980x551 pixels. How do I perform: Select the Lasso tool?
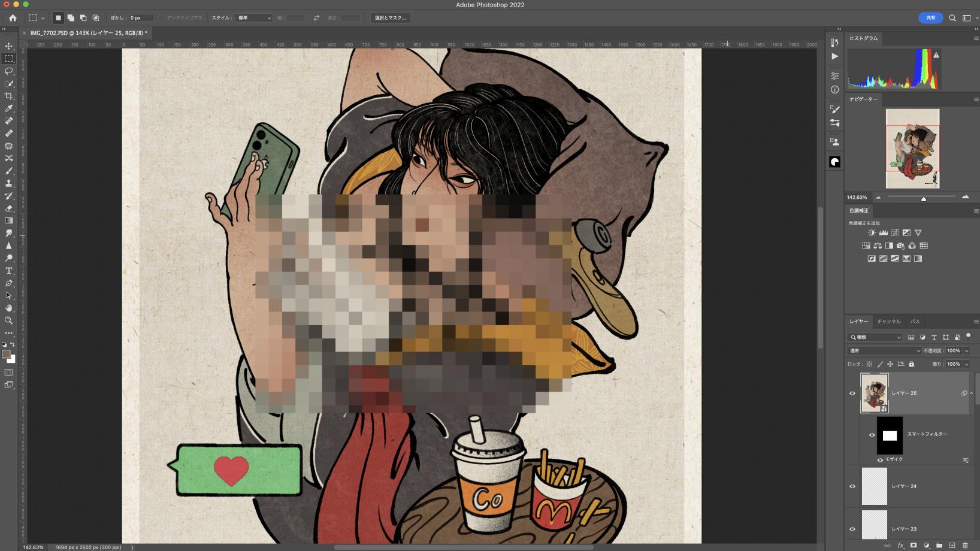click(x=9, y=71)
